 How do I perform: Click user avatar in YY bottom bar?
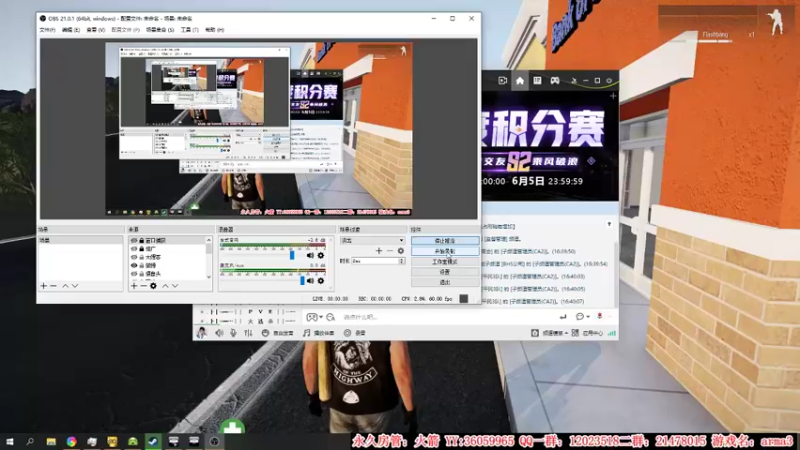point(202,333)
